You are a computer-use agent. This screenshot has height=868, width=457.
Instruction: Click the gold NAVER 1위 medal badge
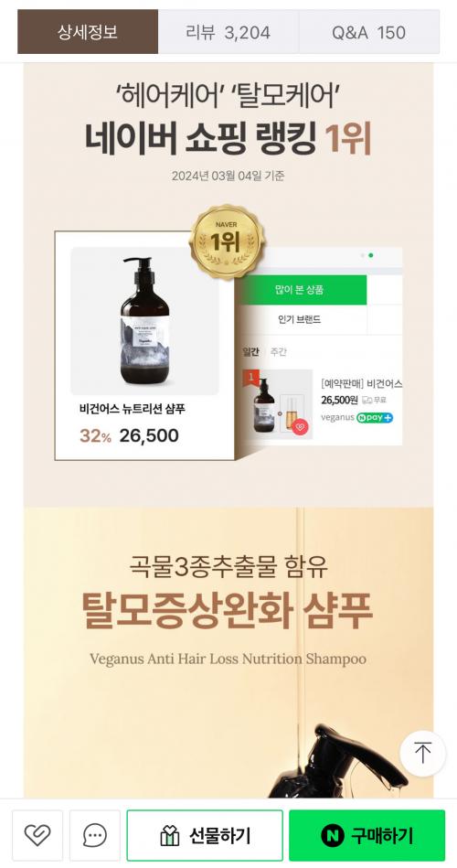(x=227, y=241)
